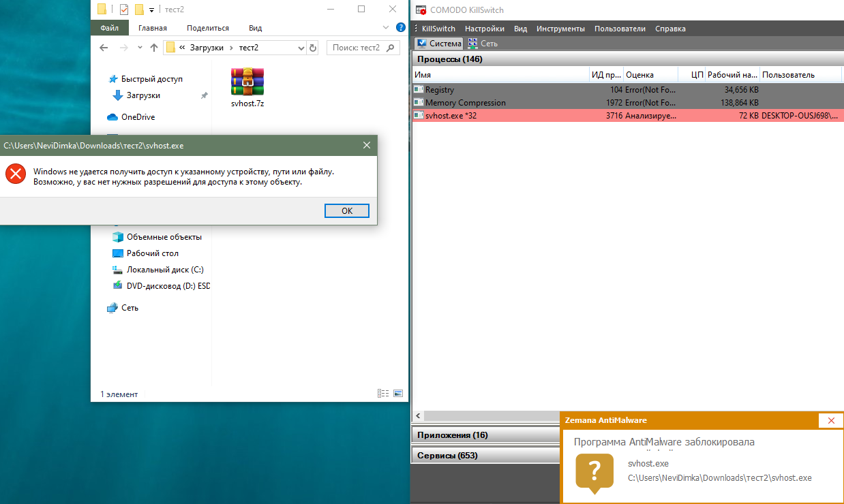Viewport: 844px width, 504px height.
Task: Select the Memory Compression process row
Action: pyautogui.click(x=628, y=102)
